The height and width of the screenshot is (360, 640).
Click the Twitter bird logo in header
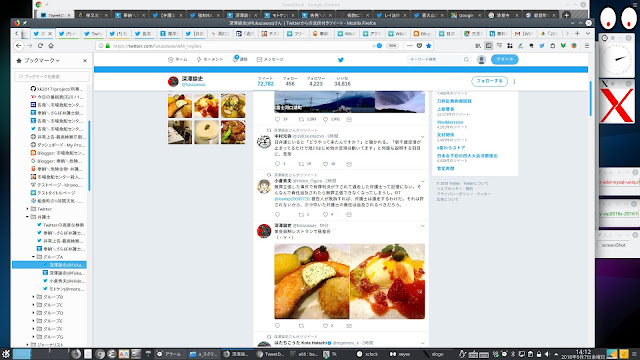pyautogui.click(x=341, y=60)
